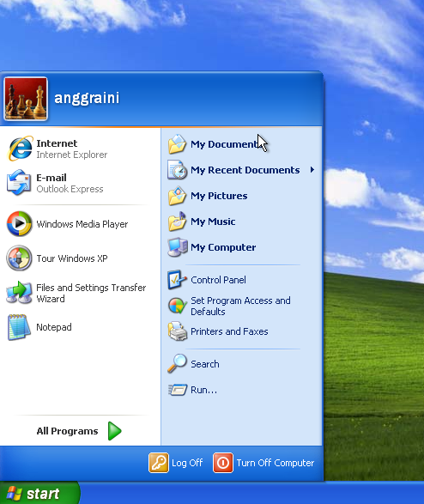Click the Tour Windows XP label

point(72,258)
